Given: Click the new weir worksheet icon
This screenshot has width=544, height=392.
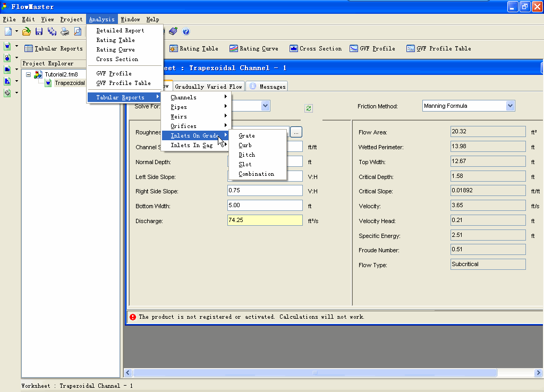Looking at the screenshot, I should pyautogui.click(x=7, y=70).
